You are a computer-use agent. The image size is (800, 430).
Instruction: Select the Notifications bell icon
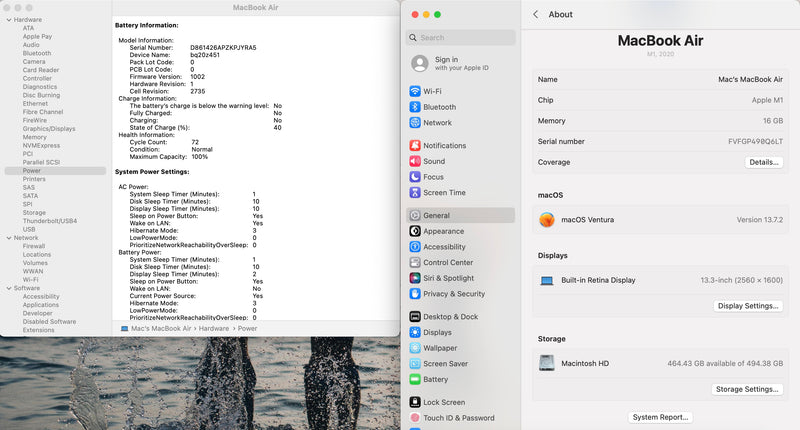coord(415,145)
